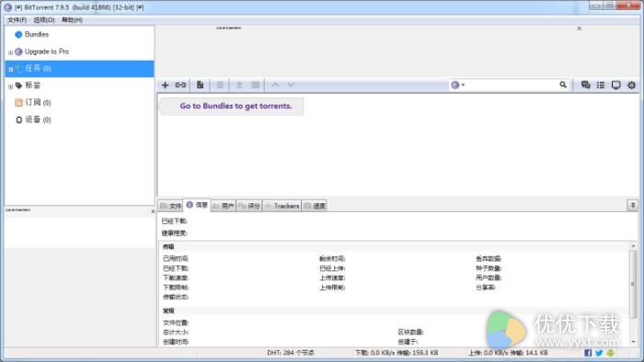Viewport: 644px width, 362px height.
Task: Open the Twitter icon in status bar
Action: (x=599, y=353)
